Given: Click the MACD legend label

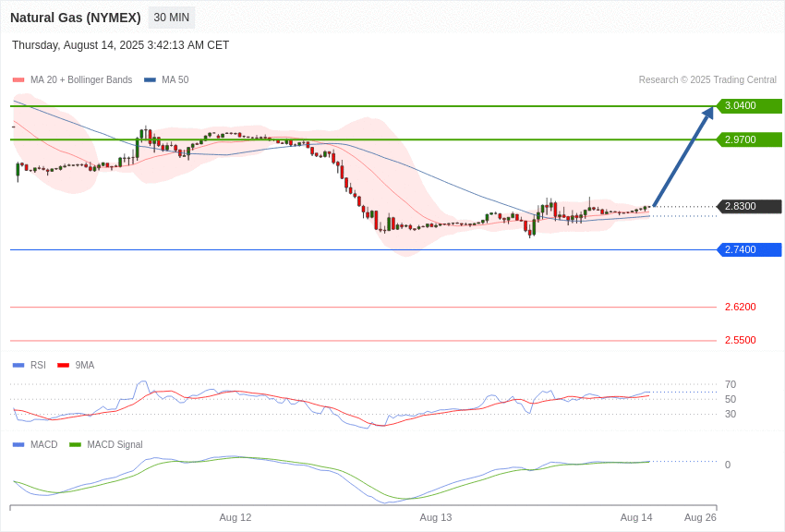Looking at the screenshot, I should [x=44, y=444].
